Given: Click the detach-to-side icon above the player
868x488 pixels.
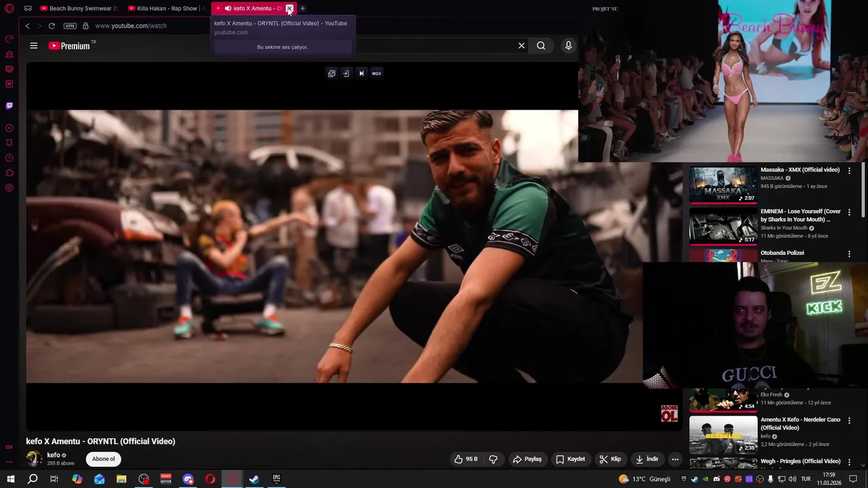Looking at the screenshot, I should coord(346,73).
